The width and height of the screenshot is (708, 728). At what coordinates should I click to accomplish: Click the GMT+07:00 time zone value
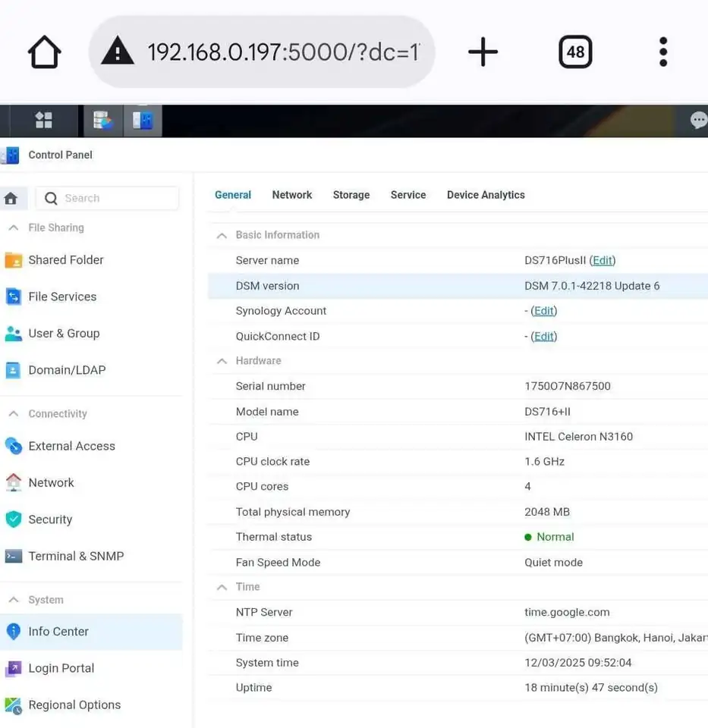click(616, 638)
